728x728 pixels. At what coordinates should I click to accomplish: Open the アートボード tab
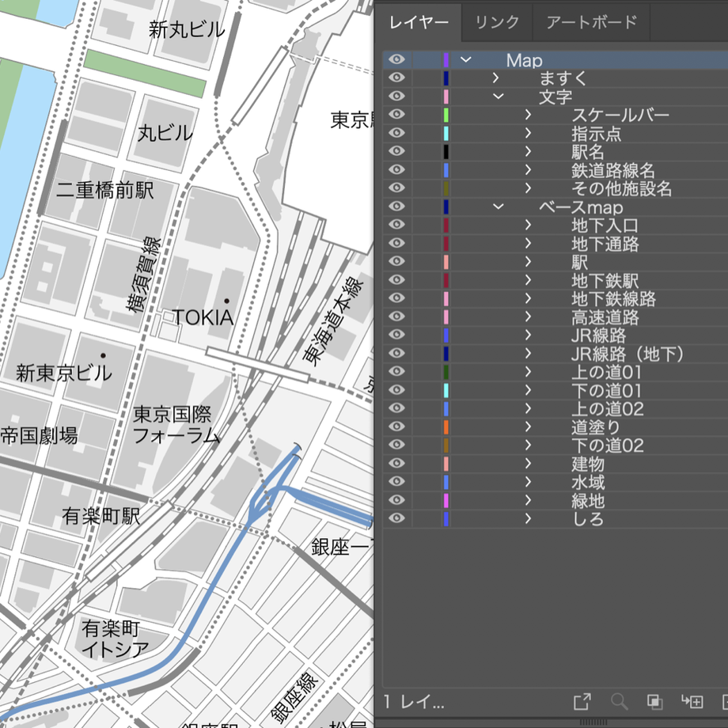pos(592,22)
